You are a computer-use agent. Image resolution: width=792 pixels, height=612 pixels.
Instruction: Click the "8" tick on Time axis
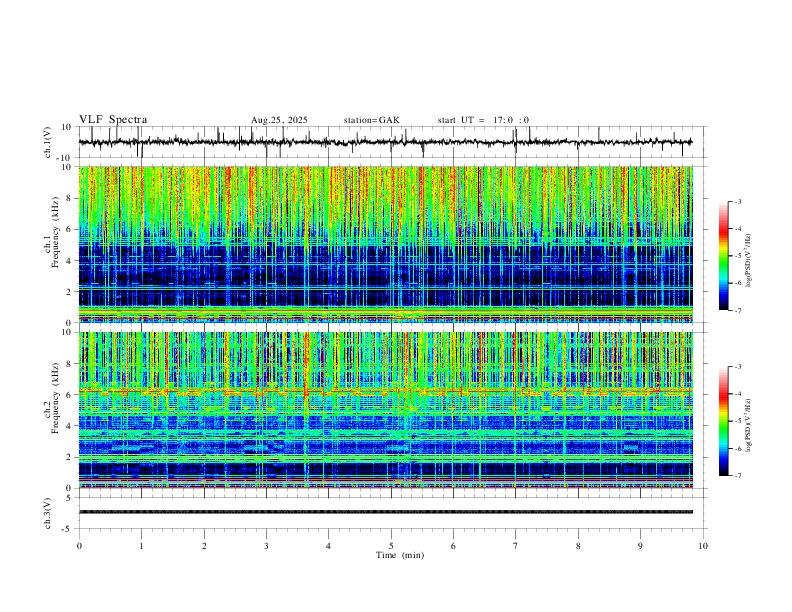pyautogui.click(x=578, y=546)
